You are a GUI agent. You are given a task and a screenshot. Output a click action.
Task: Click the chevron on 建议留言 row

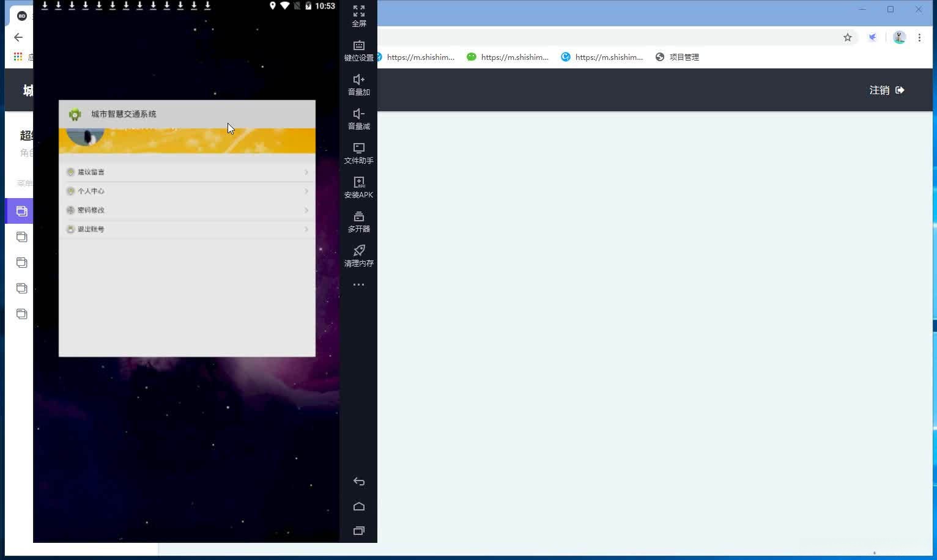[306, 172]
